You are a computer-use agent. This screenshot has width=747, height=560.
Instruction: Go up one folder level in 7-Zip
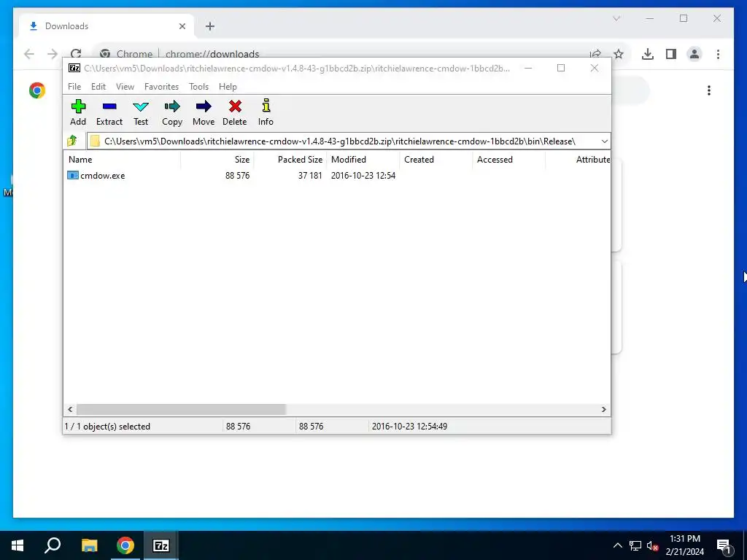[x=72, y=141]
